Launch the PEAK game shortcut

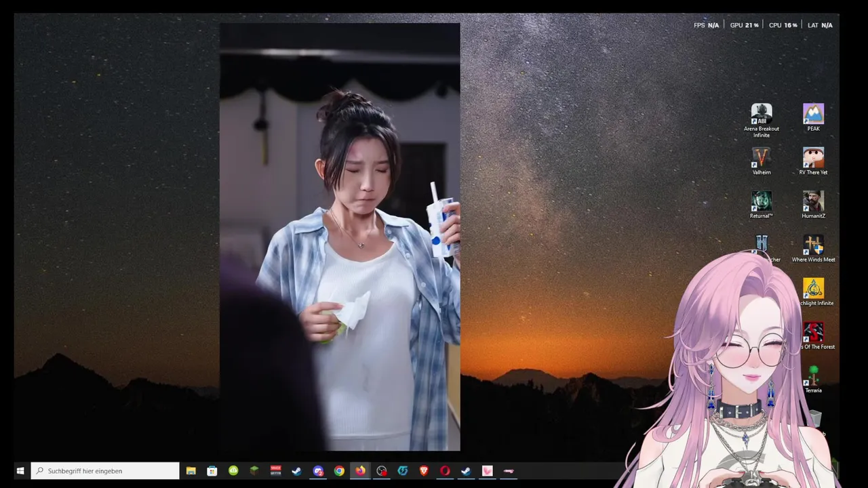point(813,117)
